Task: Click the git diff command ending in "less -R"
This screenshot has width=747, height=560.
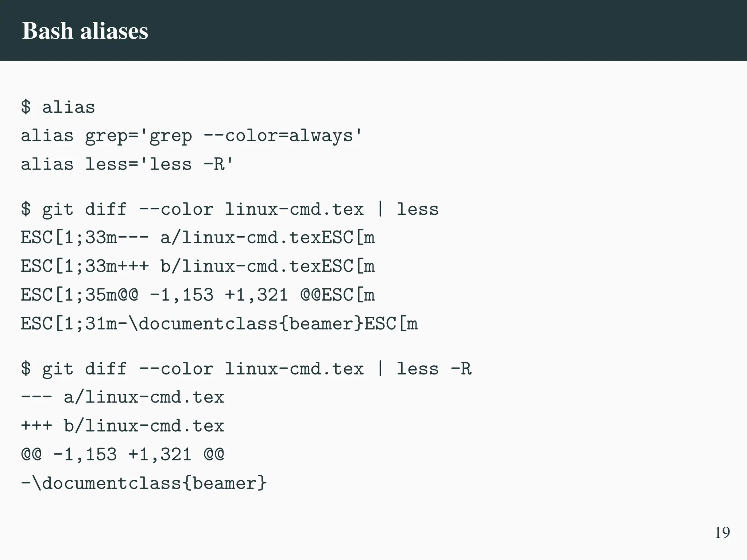Action: tap(246, 369)
